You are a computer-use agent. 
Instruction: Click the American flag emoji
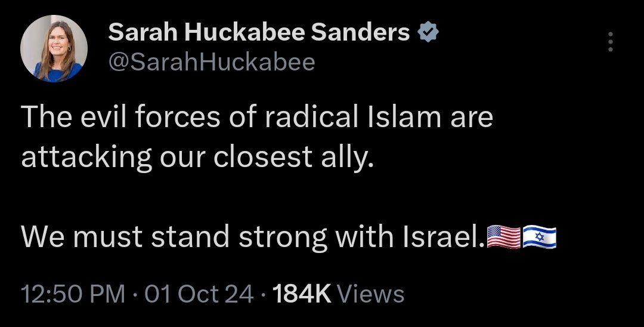[x=504, y=237]
